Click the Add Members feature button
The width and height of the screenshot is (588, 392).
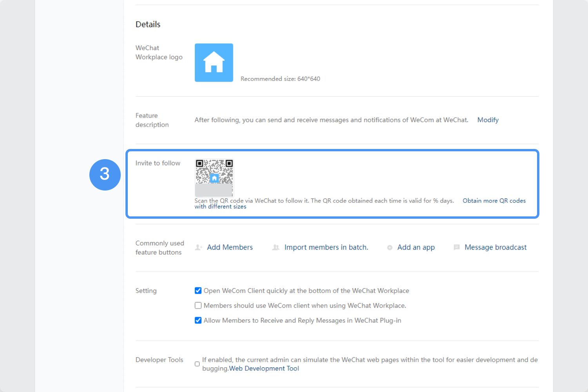tap(230, 247)
